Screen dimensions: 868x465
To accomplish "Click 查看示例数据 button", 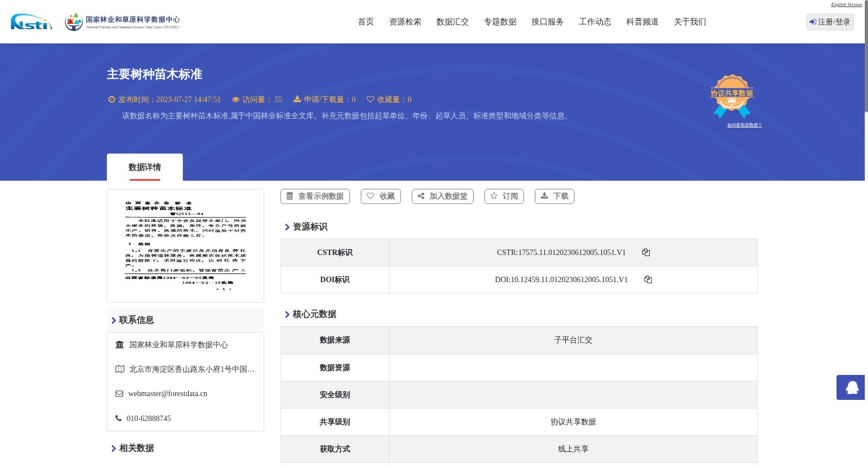I will pos(315,196).
